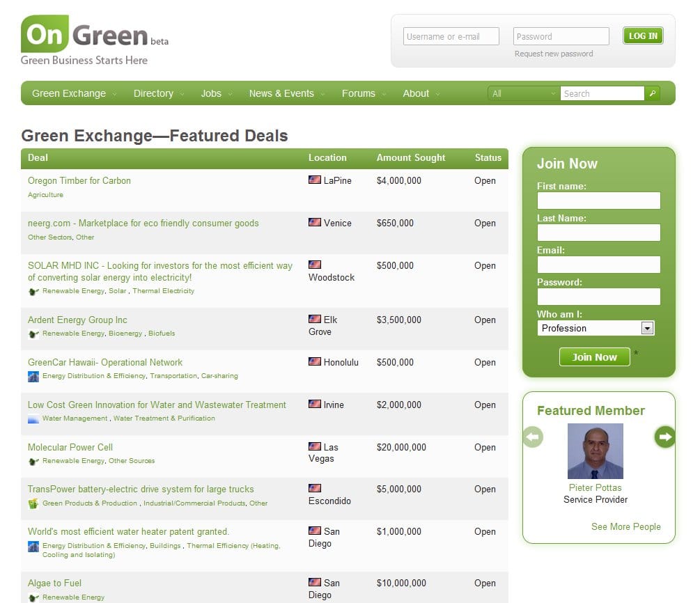Open the Directory menu

159,93
